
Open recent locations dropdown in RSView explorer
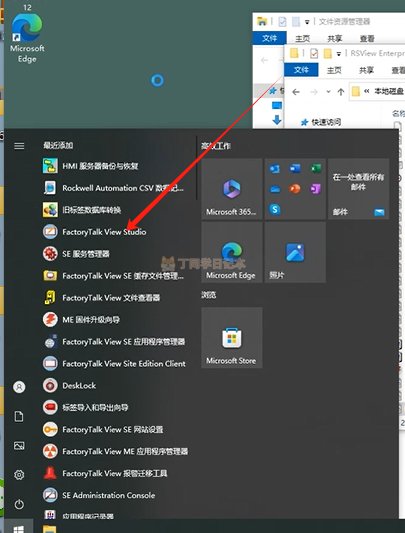pyautogui.click(x=328, y=92)
